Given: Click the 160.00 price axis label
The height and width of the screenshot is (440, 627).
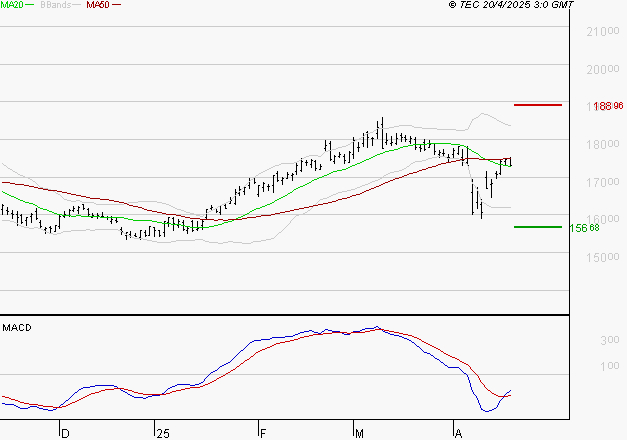Looking at the screenshot, I should point(603,219).
